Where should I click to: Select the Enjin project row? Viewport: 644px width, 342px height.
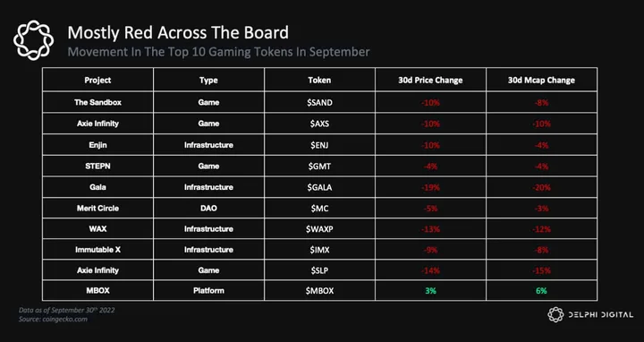coord(319,145)
